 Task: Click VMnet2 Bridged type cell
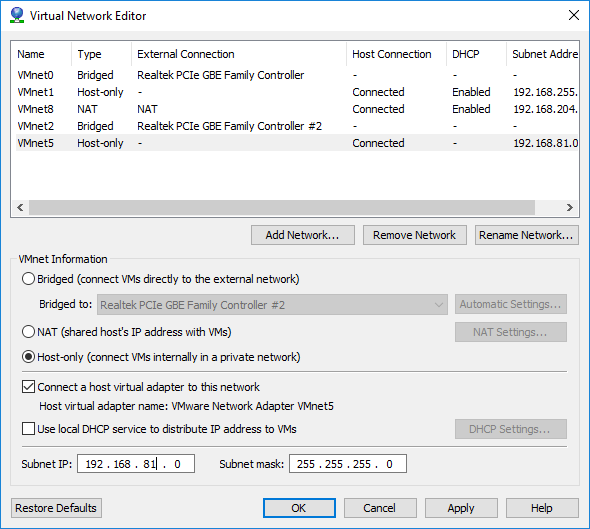pyautogui.click(x=95, y=126)
